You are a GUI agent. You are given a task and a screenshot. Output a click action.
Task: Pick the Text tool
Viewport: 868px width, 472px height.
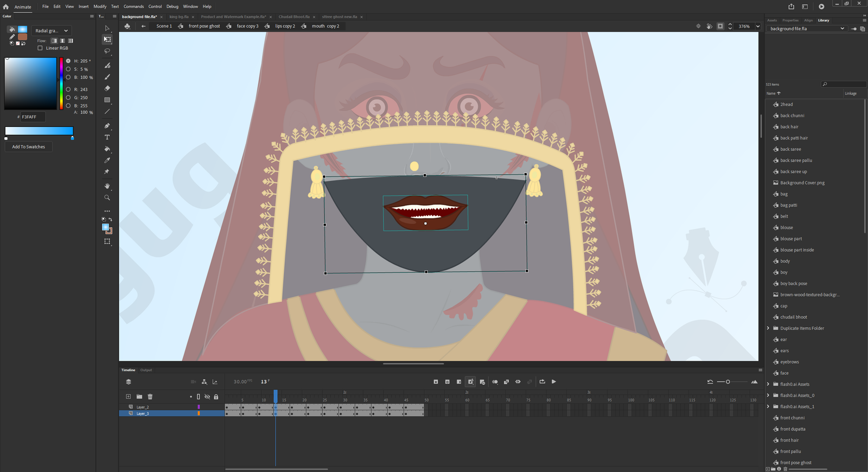pyautogui.click(x=107, y=137)
